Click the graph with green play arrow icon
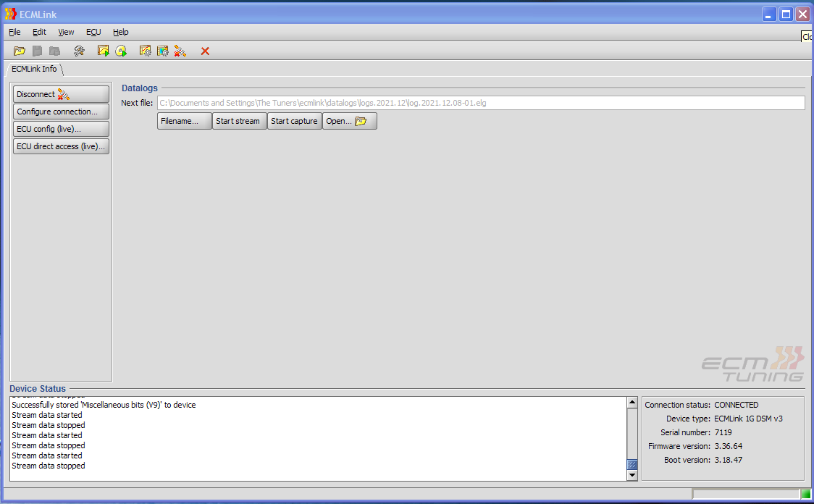The width and height of the screenshot is (814, 504). click(104, 51)
